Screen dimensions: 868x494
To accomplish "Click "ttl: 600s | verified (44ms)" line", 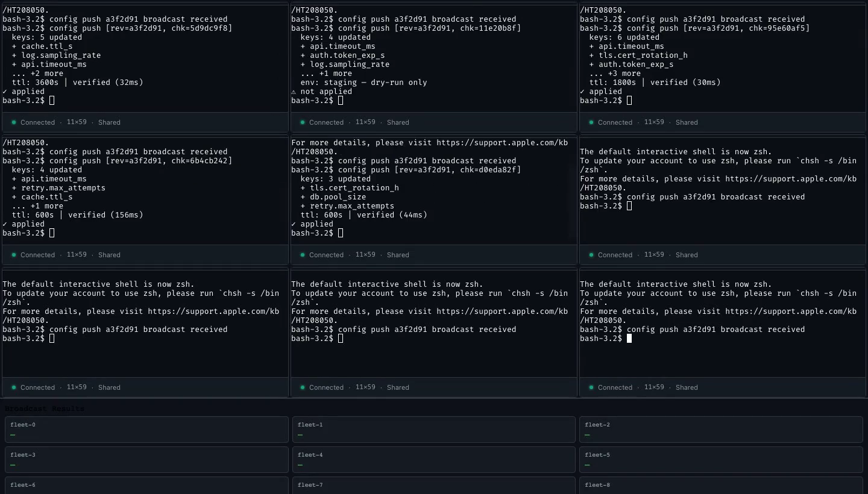I will click(364, 215).
